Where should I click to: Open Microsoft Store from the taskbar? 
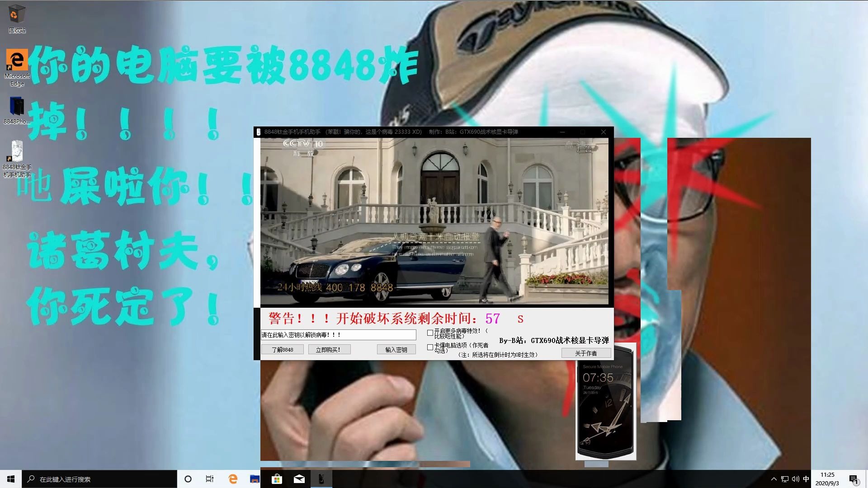277,479
